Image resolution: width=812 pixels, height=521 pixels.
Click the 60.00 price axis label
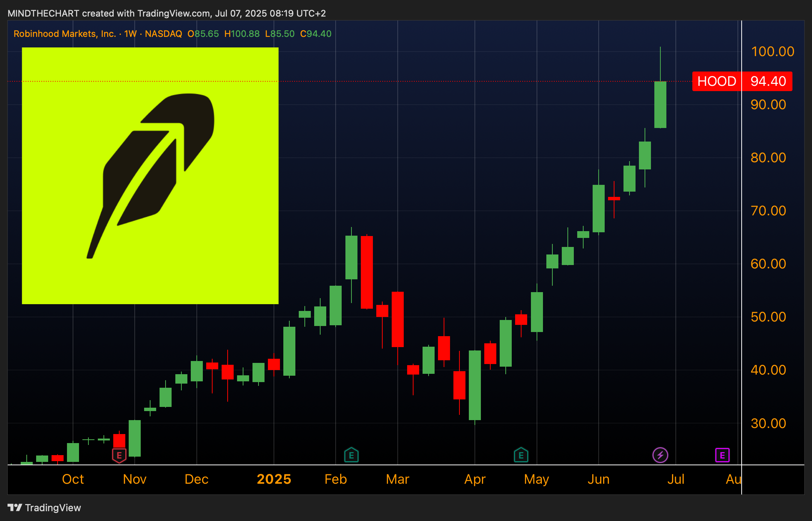pyautogui.click(x=768, y=264)
